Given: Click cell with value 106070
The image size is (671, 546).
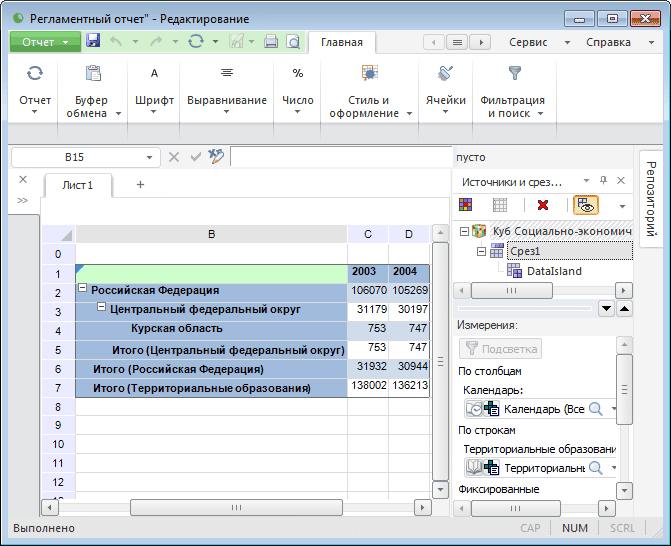Looking at the screenshot, I should [368, 291].
